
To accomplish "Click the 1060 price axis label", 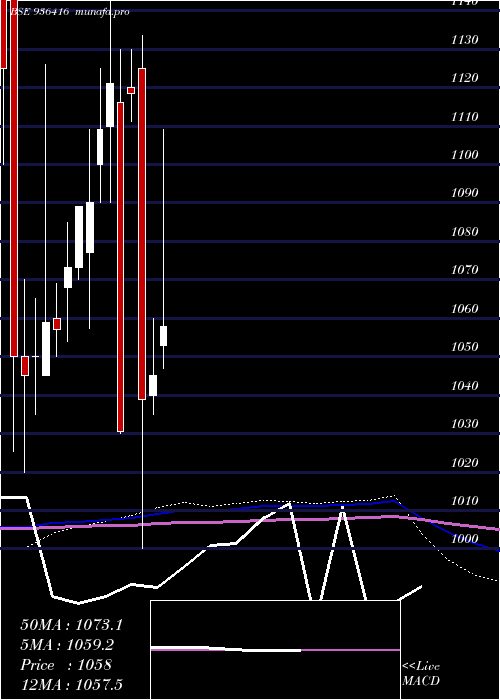I will tap(465, 308).
